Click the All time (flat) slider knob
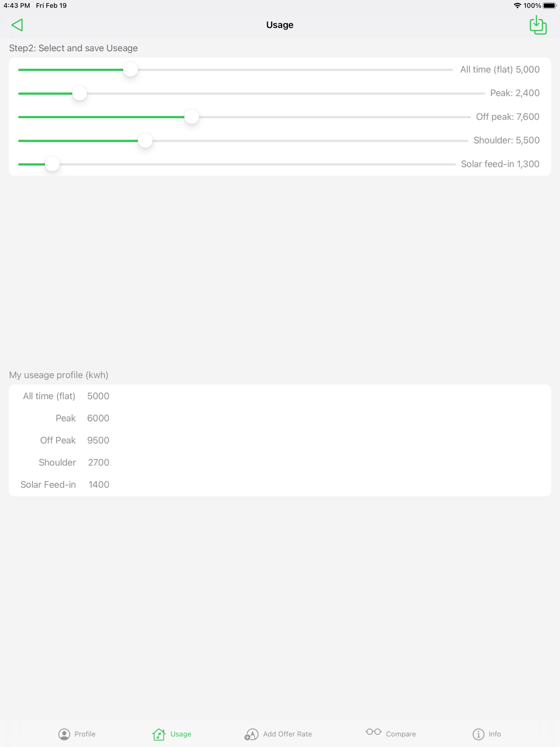 130,69
